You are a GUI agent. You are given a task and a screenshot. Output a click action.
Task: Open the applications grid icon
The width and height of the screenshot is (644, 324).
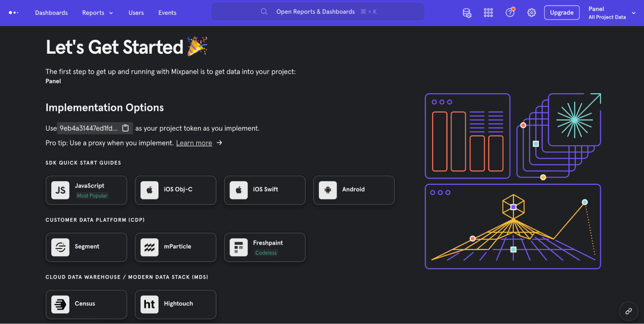pyautogui.click(x=488, y=13)
